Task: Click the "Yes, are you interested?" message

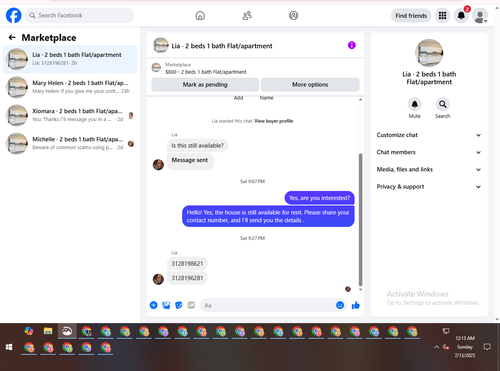Action: [x=319, y=198]
